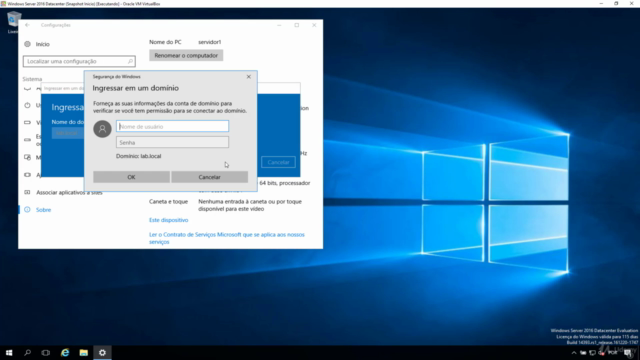Click the Localizar uma configuração search box
The image size is (640, 360).
(x=79, y=61)
